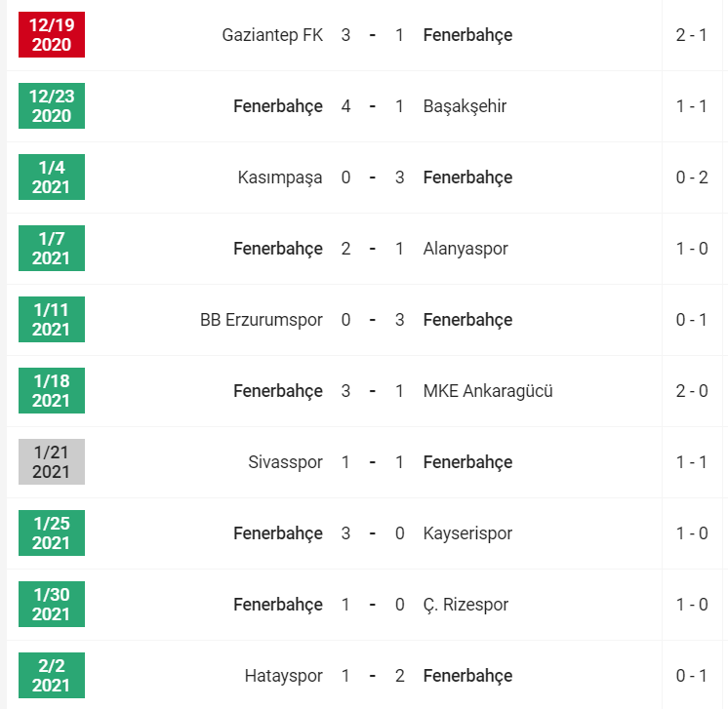Click the 4 - 1 score against Başakşehir
Viewport: 728px width, 709px height.
coord(373,106)
